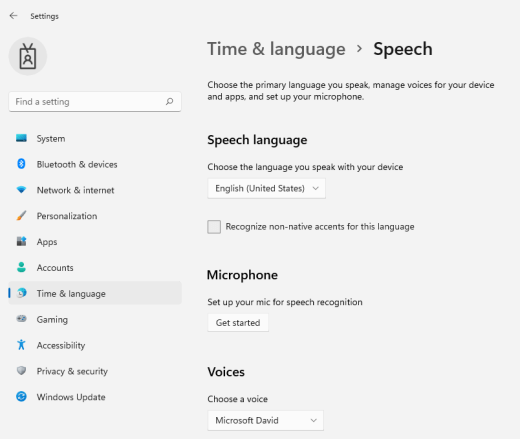Select the Apps icon in sidebar
The width and height of the screenshot is (520, 439).
pyautogui.click(x=21, y=241)
